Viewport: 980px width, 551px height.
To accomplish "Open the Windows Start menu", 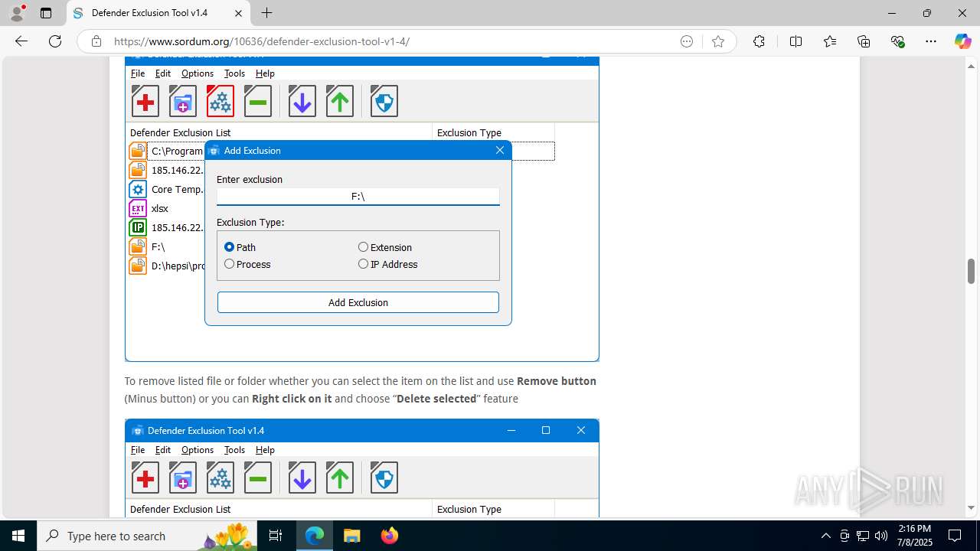I will click(x=18, y=536).
